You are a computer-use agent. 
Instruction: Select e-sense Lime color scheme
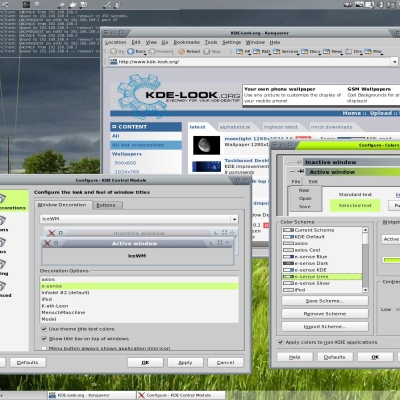tap(322, 277)
